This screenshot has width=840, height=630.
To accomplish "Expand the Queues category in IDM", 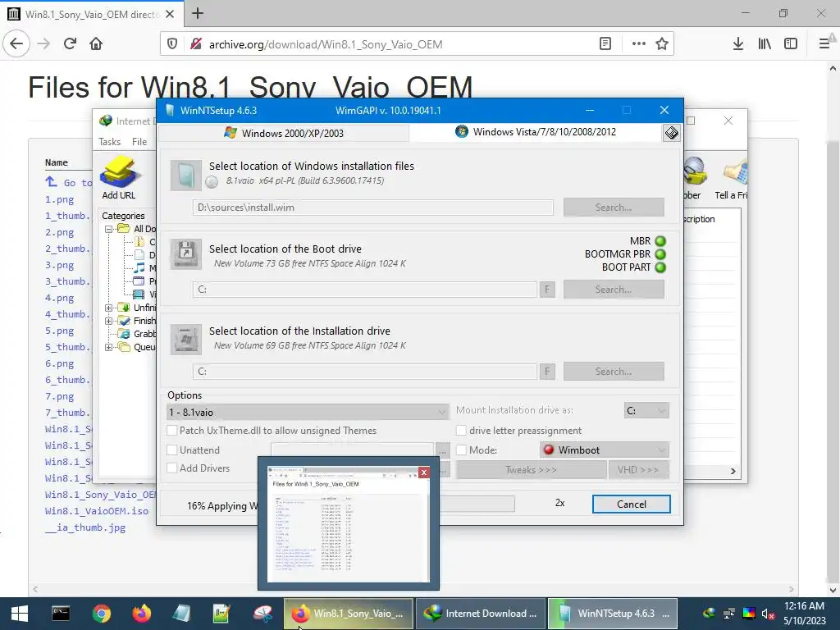I will 109,347.
